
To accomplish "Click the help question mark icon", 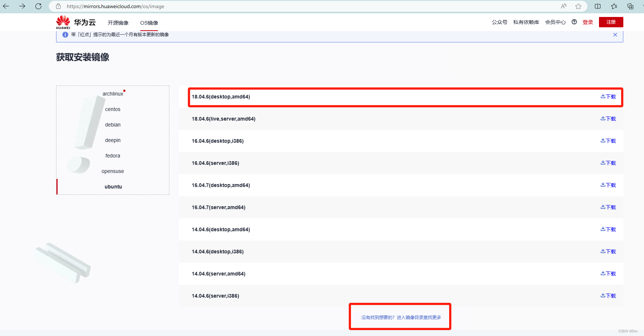I will point(574,22).
